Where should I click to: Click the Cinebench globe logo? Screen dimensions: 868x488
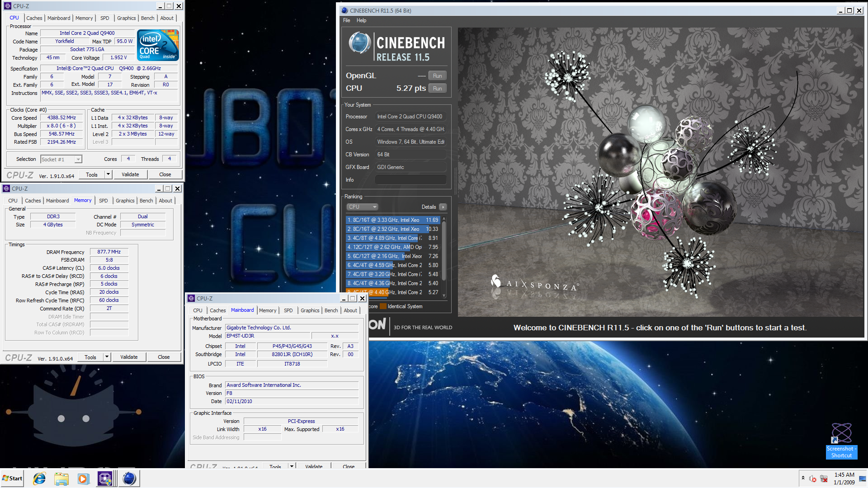click(x=360, y=43)
